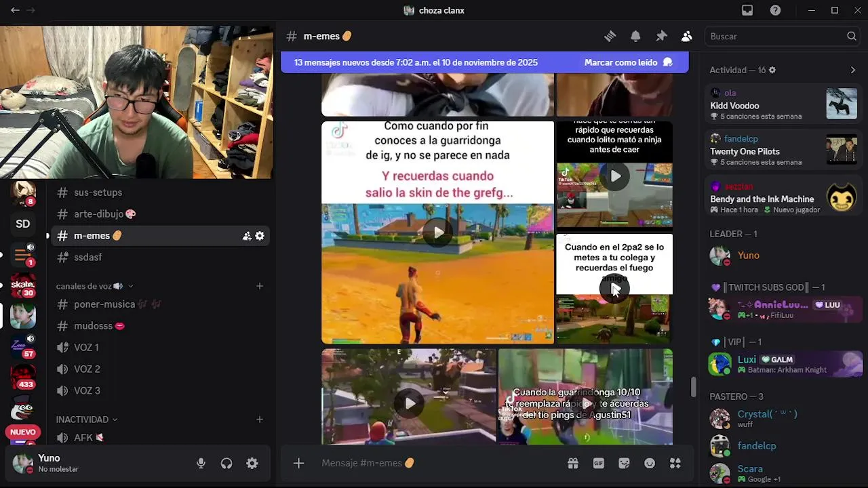
Task: Click the search magnifier icon
Action: (852, 36)
